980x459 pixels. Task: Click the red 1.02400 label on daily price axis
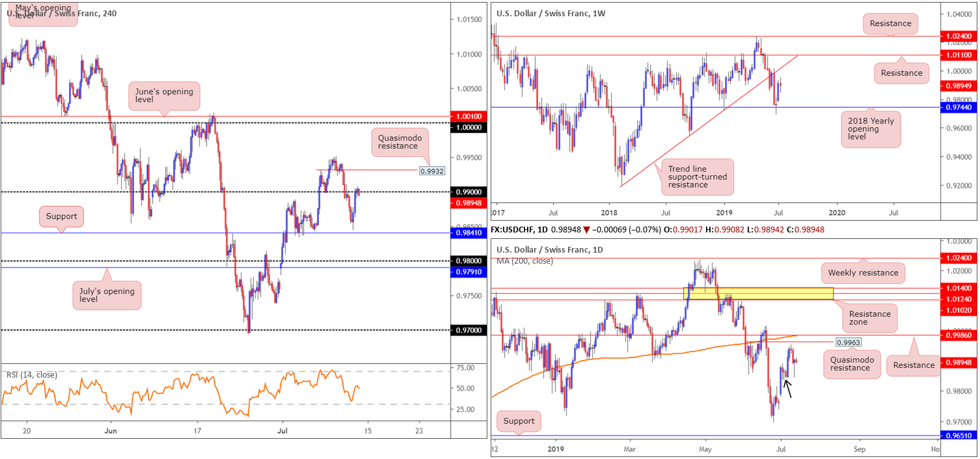(959, 258)
